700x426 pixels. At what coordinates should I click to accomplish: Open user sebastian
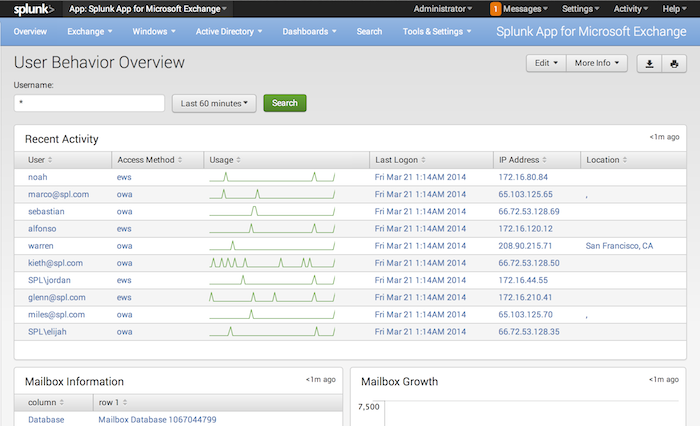coord(46,211)
